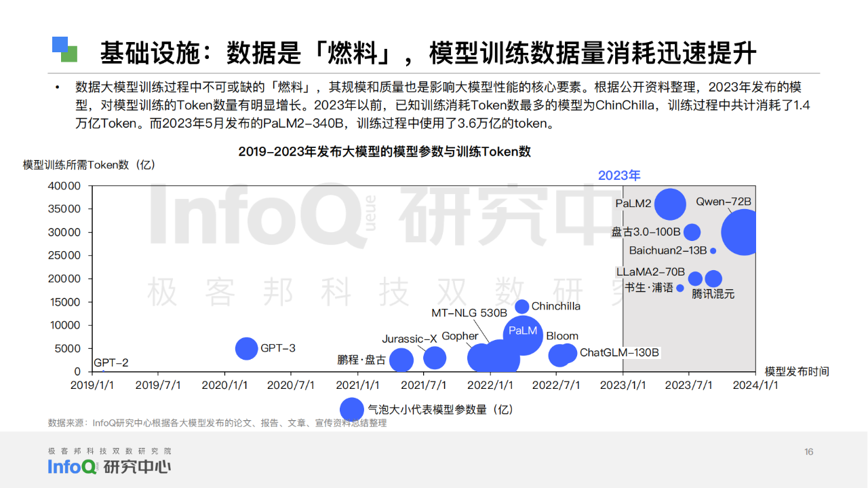Click the 2019/1/1 x-axis date

[x=92, y=386]
